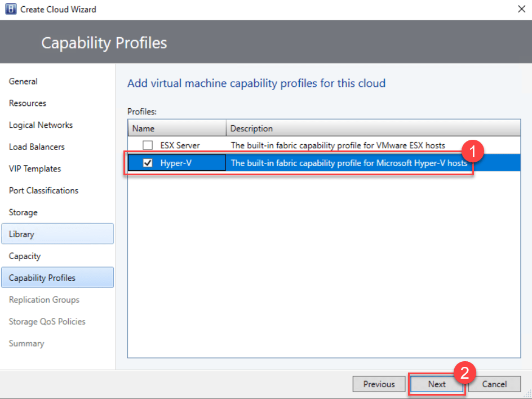Go to the General wizard page
The height and width of the screenshot is (399, 532).
(x=23, y=81)
